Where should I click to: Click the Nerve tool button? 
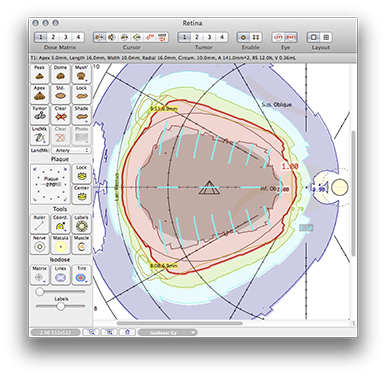(40, 244)
